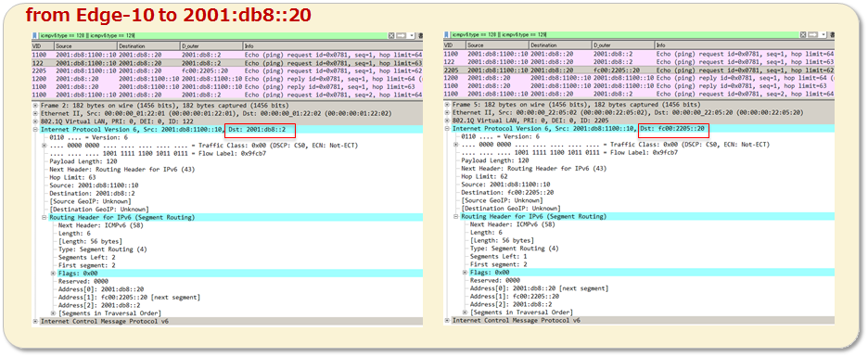Collapse IPv6 node with Dst 2001:db8::2

tap(35, 129)
